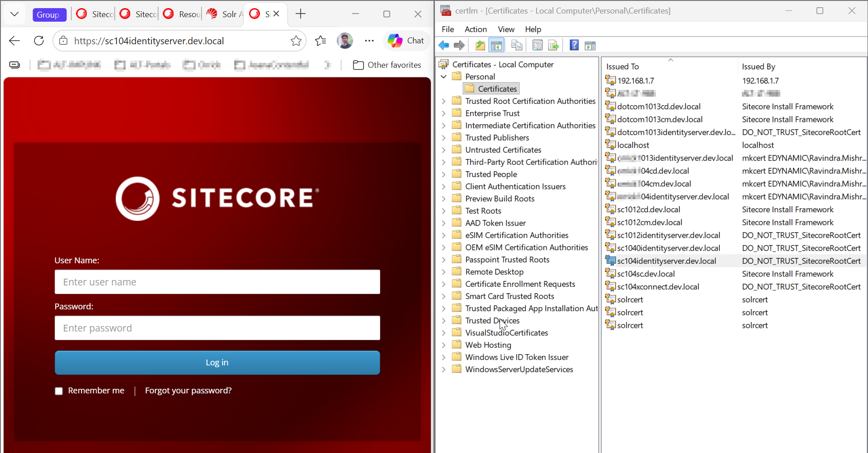Focus the User Name input field
Screen dimensions: 868x453
(217, 282)
